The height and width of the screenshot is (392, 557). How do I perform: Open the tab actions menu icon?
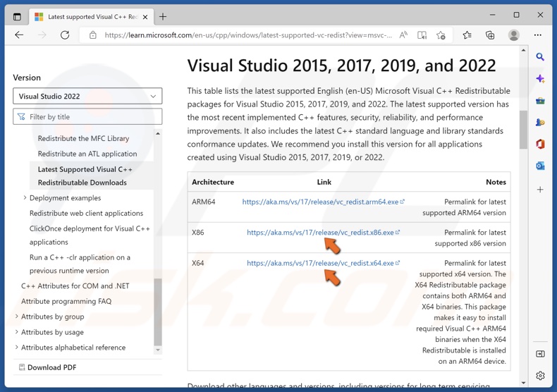tap(17, 17)
